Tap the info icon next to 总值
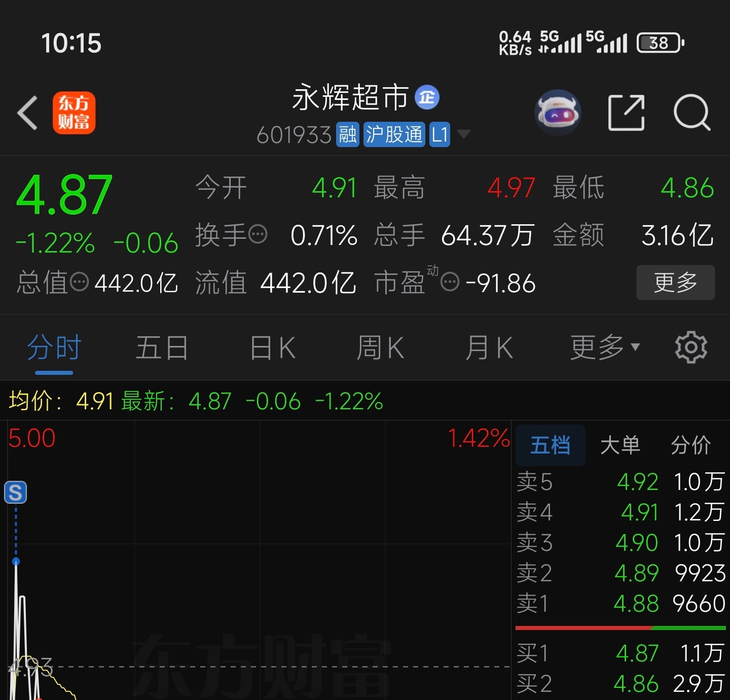The width and height of the screenshot is (730, 700). click(x=79, y=282)
